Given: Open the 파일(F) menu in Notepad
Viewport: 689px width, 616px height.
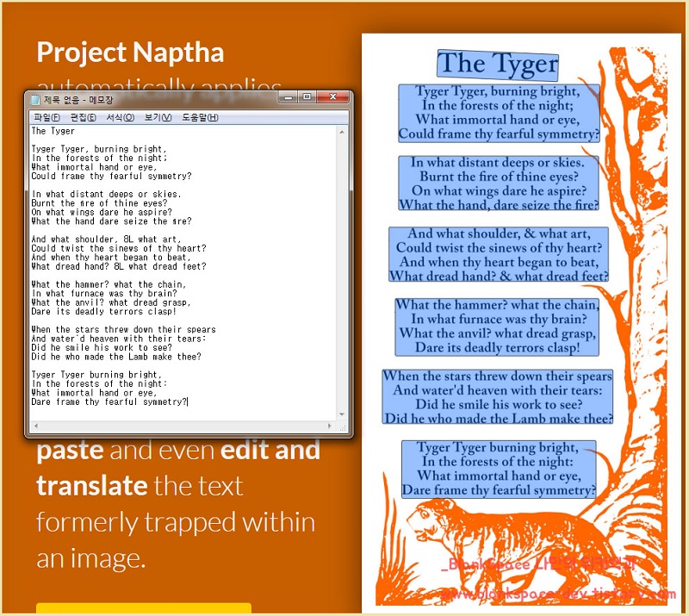Looking at the screenshot, I should pos(47,117).
